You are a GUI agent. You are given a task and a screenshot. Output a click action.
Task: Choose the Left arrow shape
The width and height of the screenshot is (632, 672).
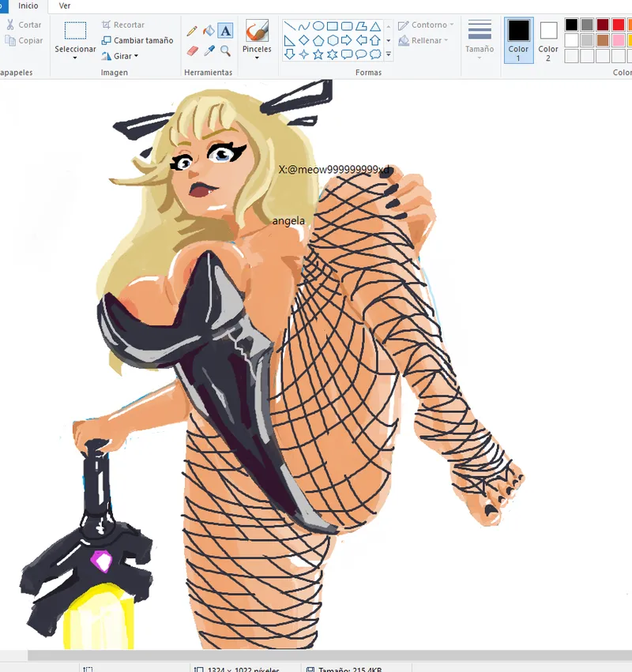pos(361,41)
